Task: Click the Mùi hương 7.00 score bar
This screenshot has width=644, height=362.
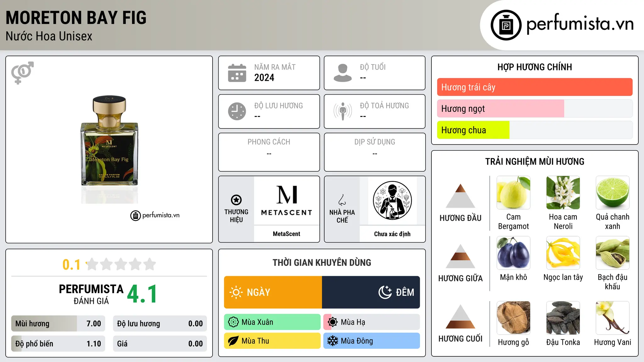Action: pyautogui.click(x=58, y=323)
